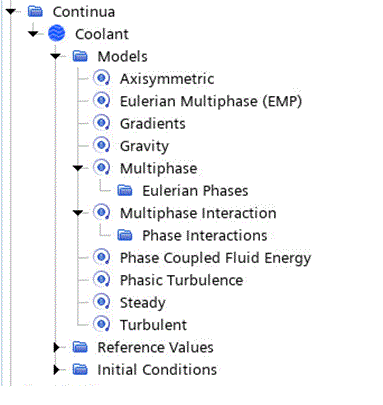Collapse the Multiphase node arrow
The image size is (383, 405).
click(78, 168)
